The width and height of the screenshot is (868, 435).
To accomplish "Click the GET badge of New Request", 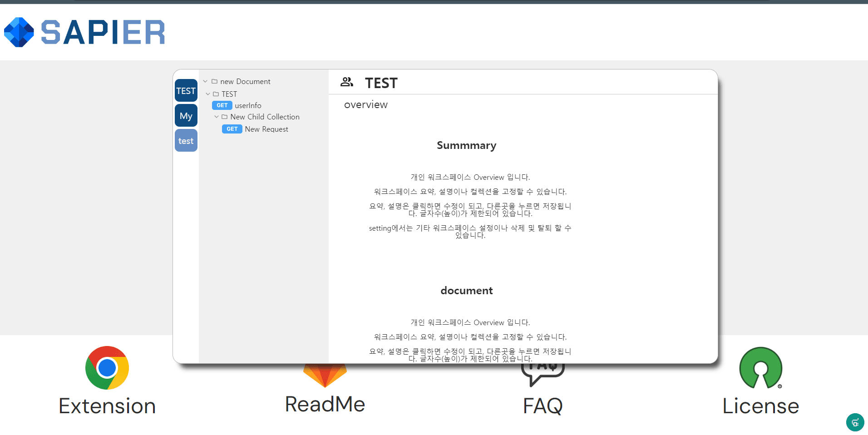I will click(232, 129).
